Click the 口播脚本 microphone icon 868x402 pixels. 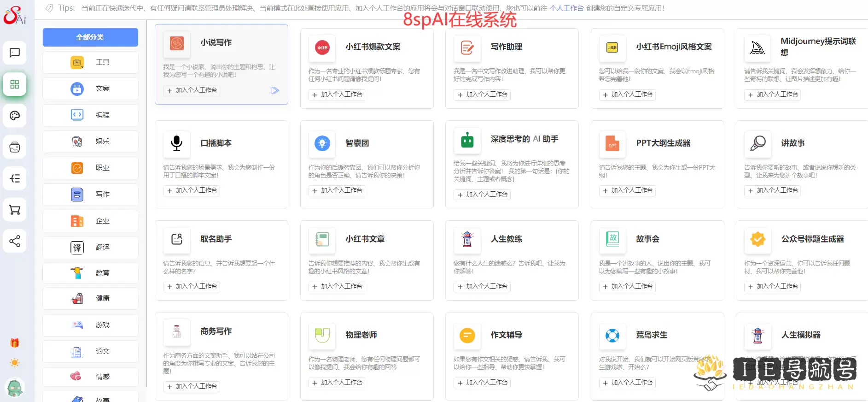pyautogui.click(x=177, y=143)
